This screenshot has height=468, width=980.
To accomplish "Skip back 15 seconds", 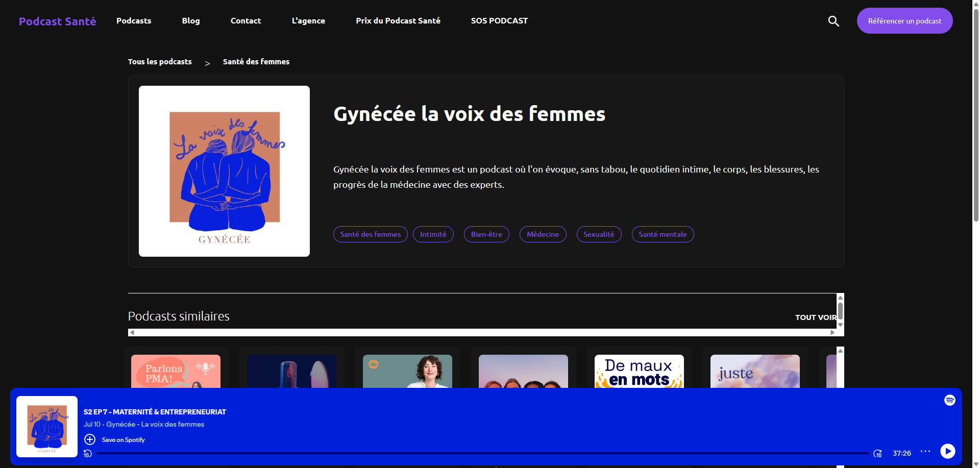I will click(88, 454).
